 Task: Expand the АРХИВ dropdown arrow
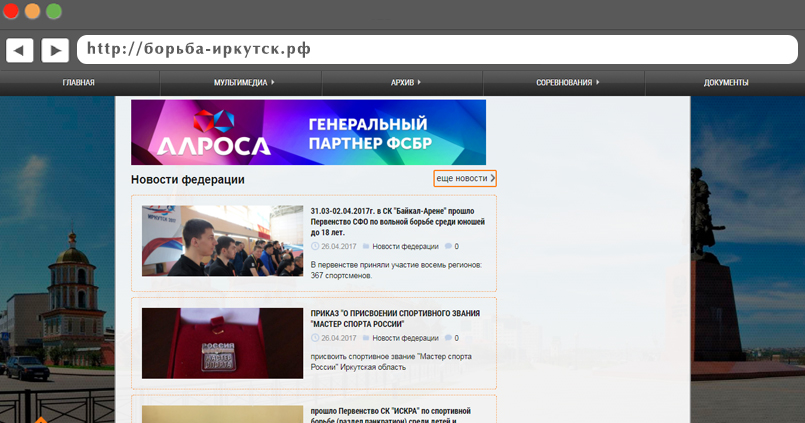[419, 82]
